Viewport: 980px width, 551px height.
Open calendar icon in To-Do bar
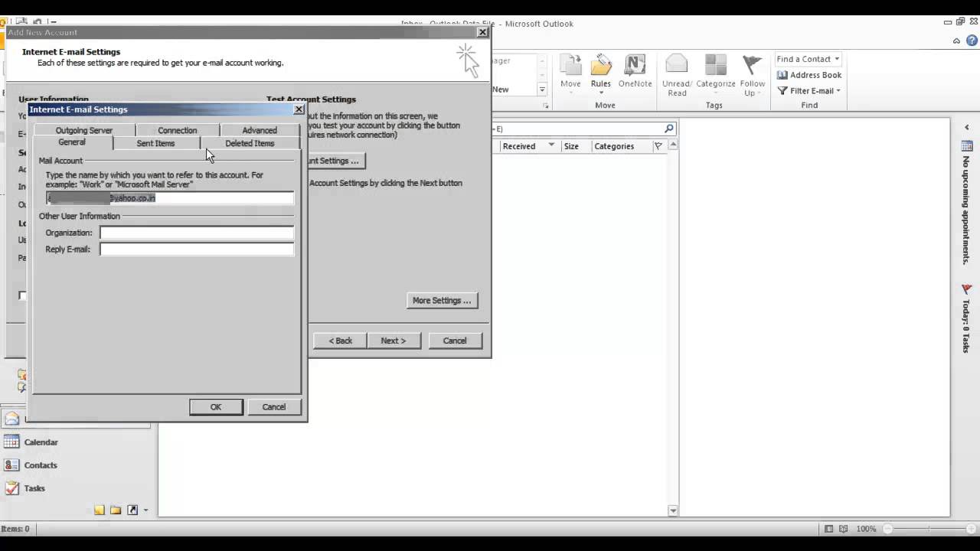pos(966,145)
